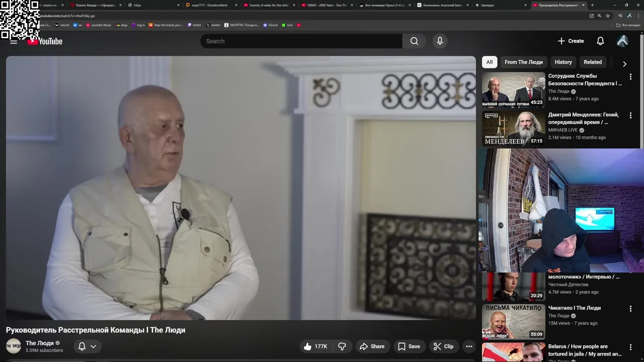The width and height of the screenshot is (644, 362).
Task: Open the вк bookmark
Action: [x=77, y=25]
